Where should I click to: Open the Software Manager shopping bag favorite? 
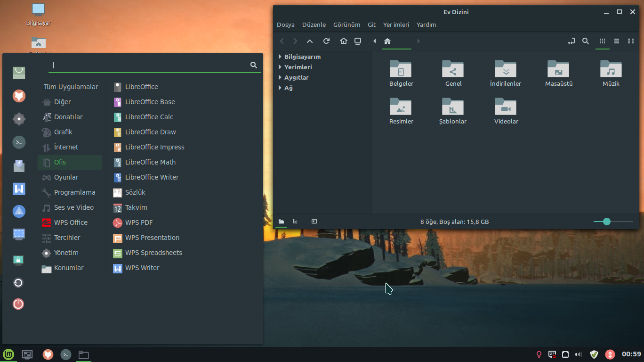tap(19, 73)
